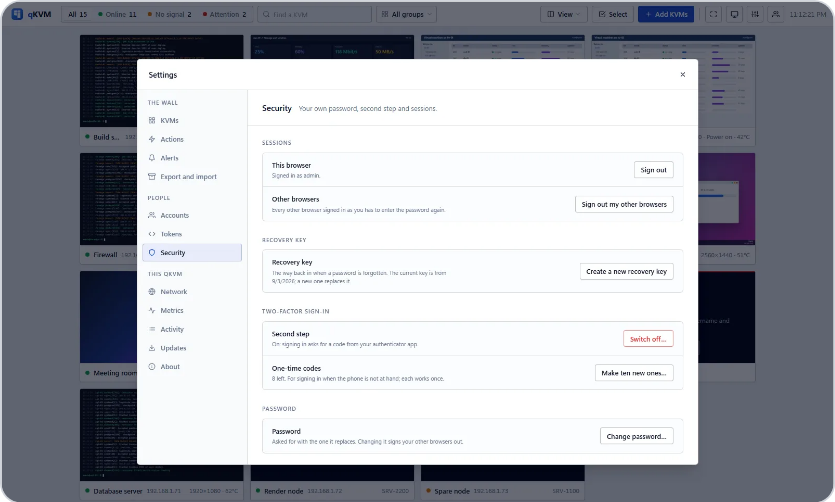Click the monitor display icon in top bar

tap(734, 14)
